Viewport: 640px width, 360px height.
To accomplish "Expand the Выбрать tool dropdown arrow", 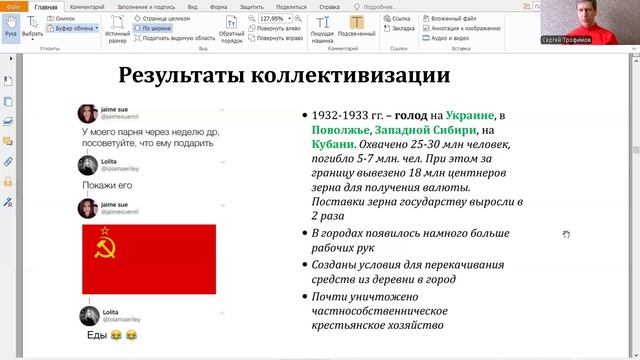I will (x=33, y=40).
